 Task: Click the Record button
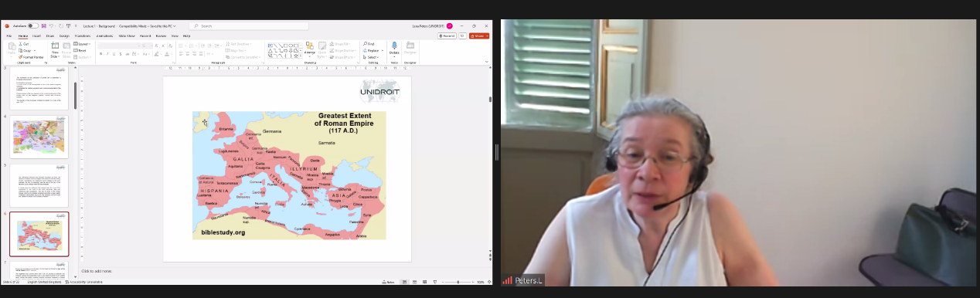tap(447, 36)
